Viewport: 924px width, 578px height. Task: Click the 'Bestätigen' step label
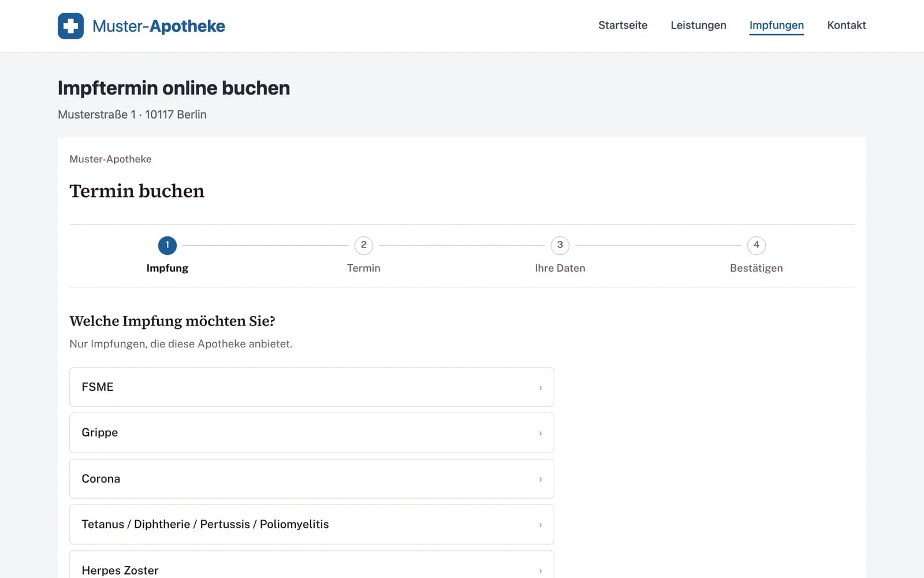tap(757, 268)
